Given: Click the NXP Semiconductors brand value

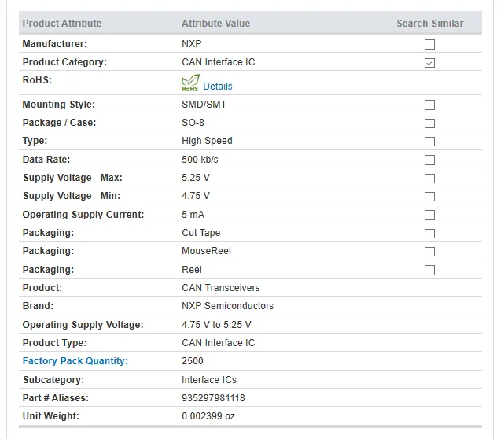Looking at the screenshot, I should click(227, 305).
